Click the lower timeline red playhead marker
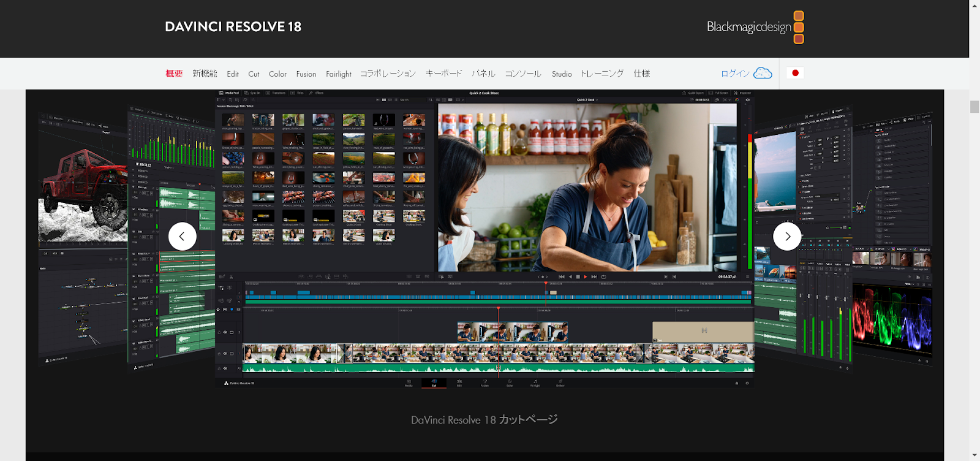 tap(499, 308)
